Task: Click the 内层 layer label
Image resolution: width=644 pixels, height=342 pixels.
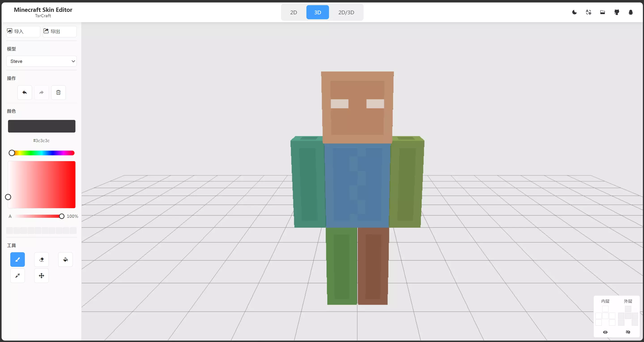Action: pyautogui.click(x=605, y=301)
